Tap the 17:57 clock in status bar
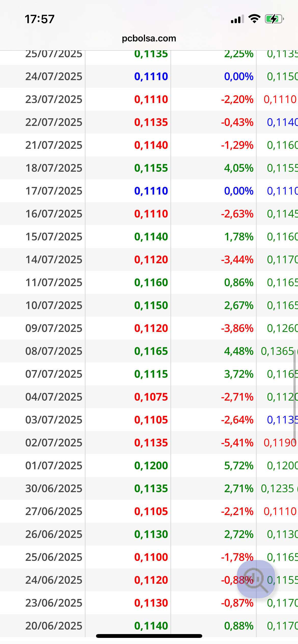 click(x=40, y=19)
